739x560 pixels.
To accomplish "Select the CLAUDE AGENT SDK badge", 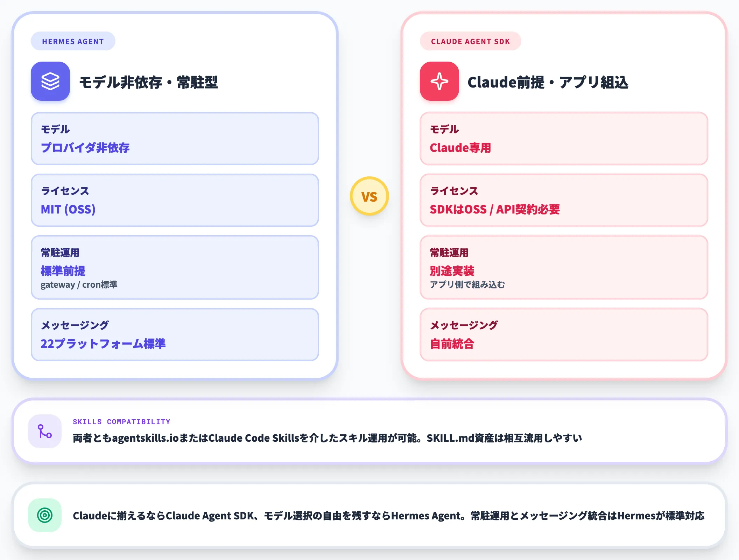I will pos(471,41).
